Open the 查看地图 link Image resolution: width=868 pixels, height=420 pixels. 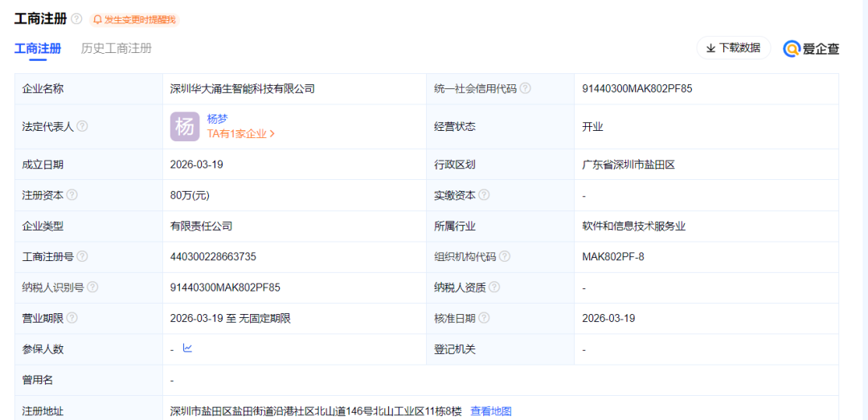click(x=490, y=411)
